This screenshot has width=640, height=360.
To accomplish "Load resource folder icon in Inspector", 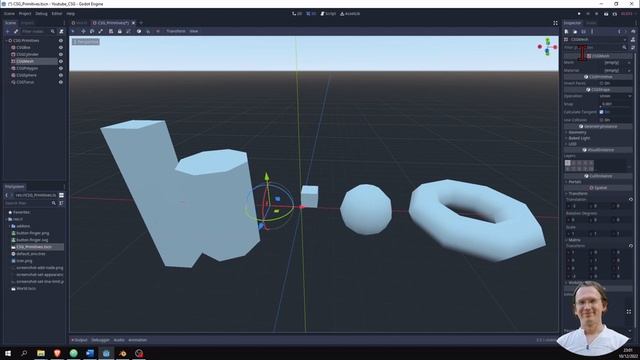I will pos(575,31).
